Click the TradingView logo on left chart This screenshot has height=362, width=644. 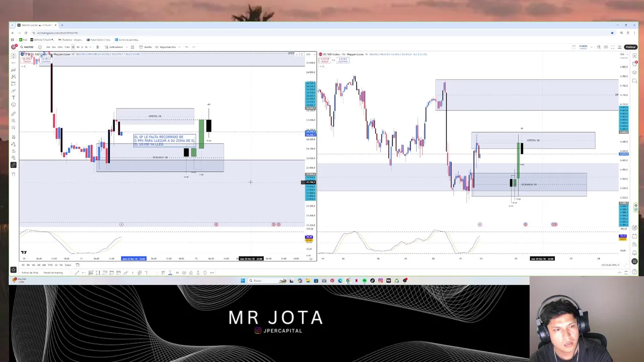[x=23, y=252]
